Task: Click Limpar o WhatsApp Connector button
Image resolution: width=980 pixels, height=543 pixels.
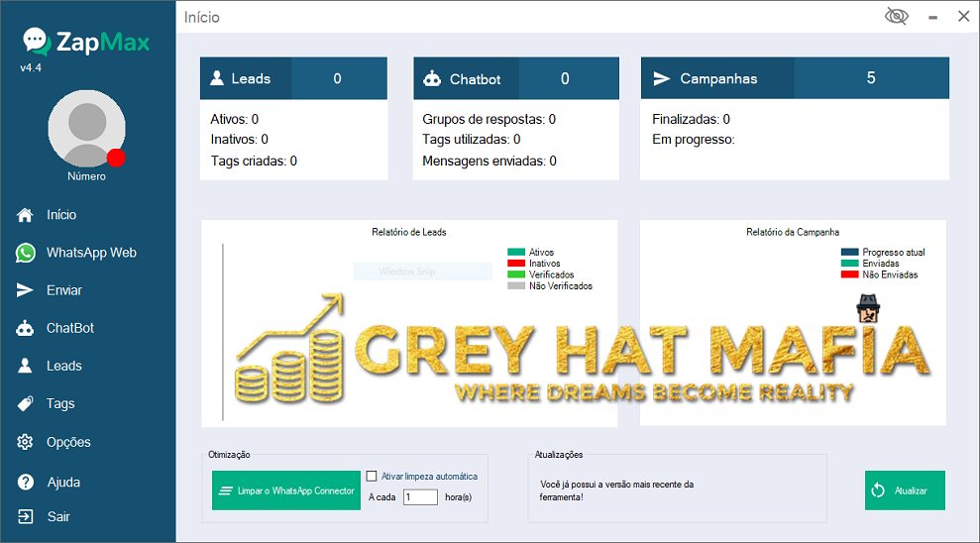Action: [x=286, y=490]
